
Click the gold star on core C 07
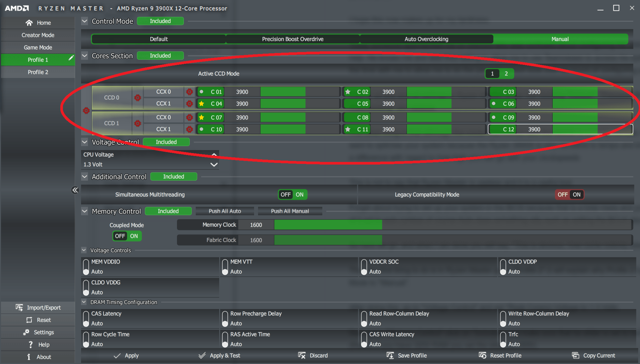pos(201,117)
